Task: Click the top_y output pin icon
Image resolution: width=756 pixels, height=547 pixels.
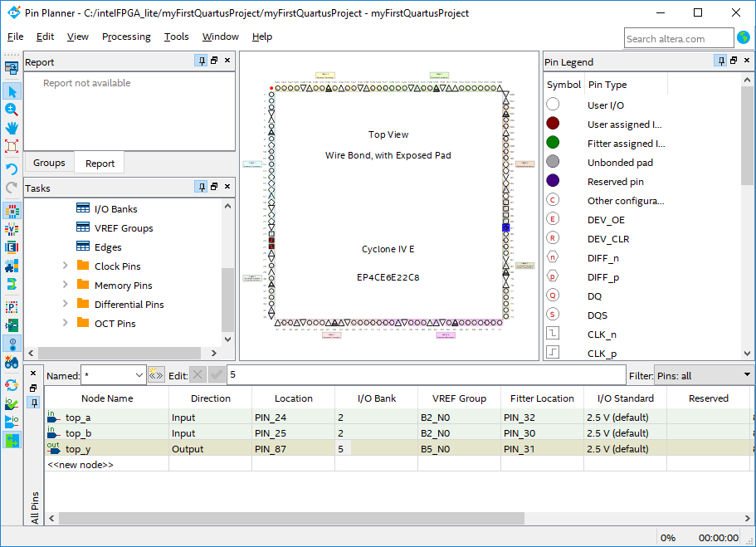Action: tap(53, 448)
